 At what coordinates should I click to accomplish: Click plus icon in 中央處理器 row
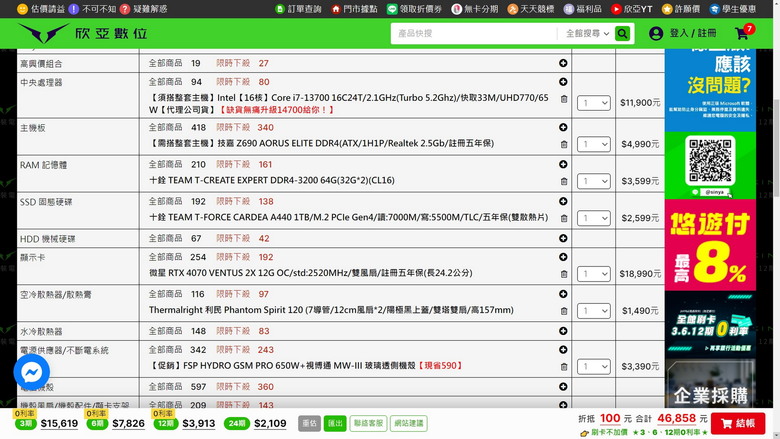pos(563,82)
